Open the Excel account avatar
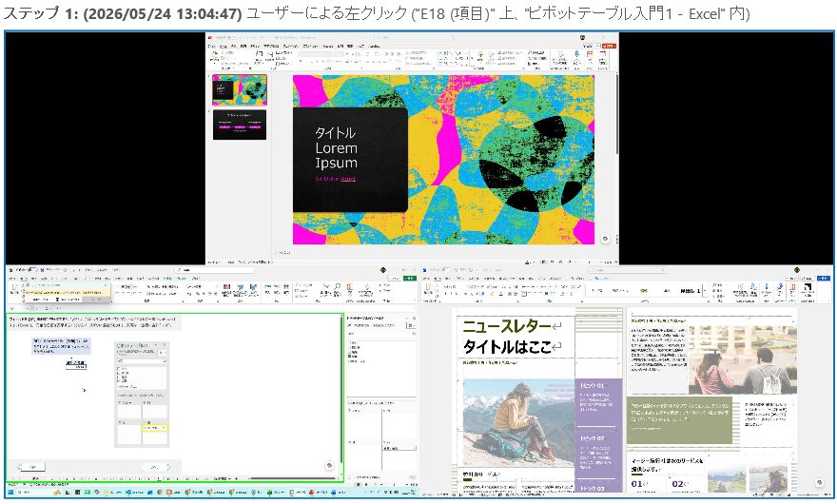 click(x=382, y=270)
